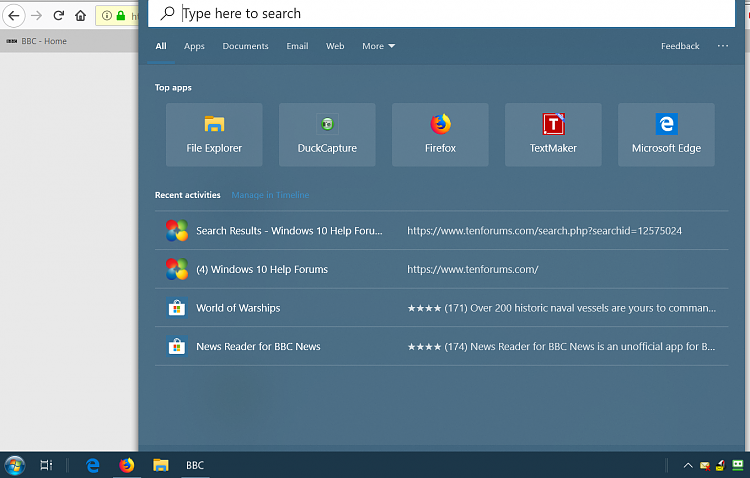
Task: Switch to the Apps search tab
Action: point(194,46)
